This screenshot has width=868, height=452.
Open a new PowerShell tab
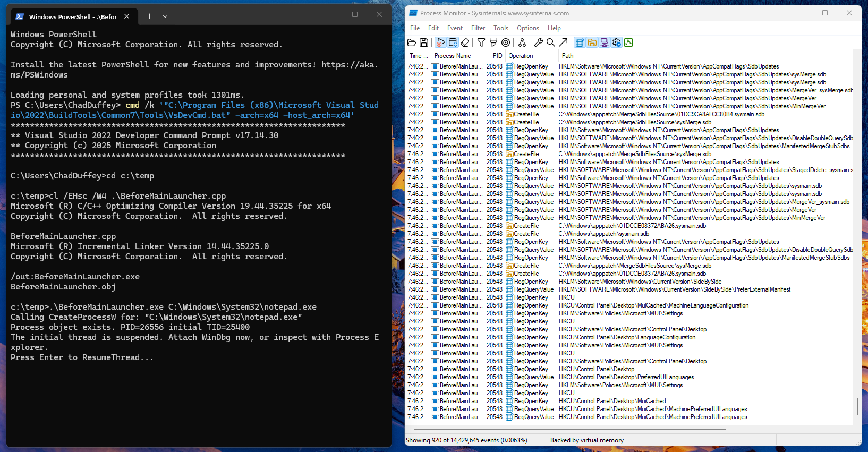149,16
